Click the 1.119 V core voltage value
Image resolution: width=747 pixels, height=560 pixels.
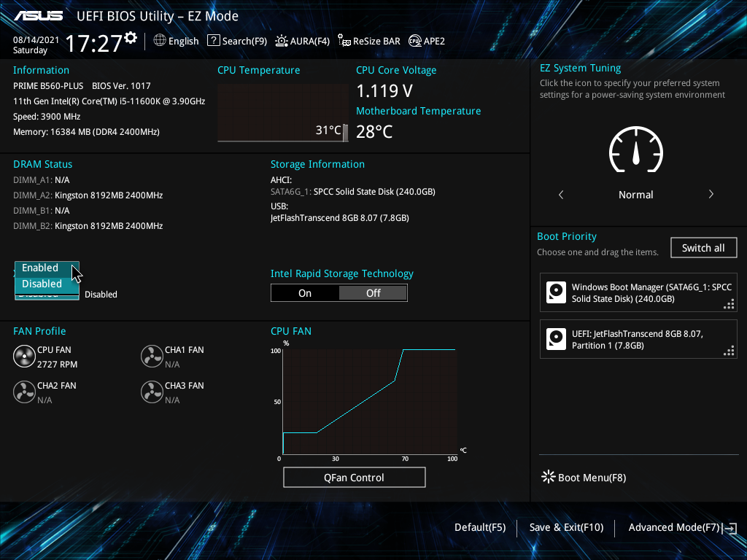click(x=384, y=90)
